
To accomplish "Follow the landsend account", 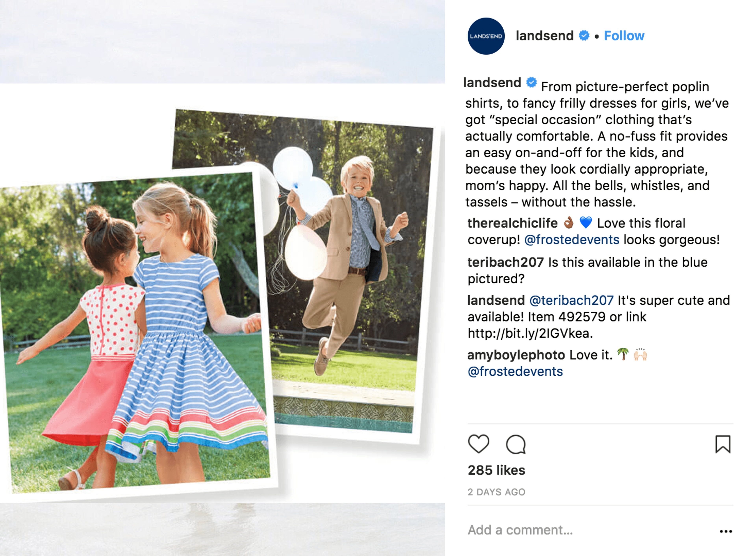I will coord(624,36).
